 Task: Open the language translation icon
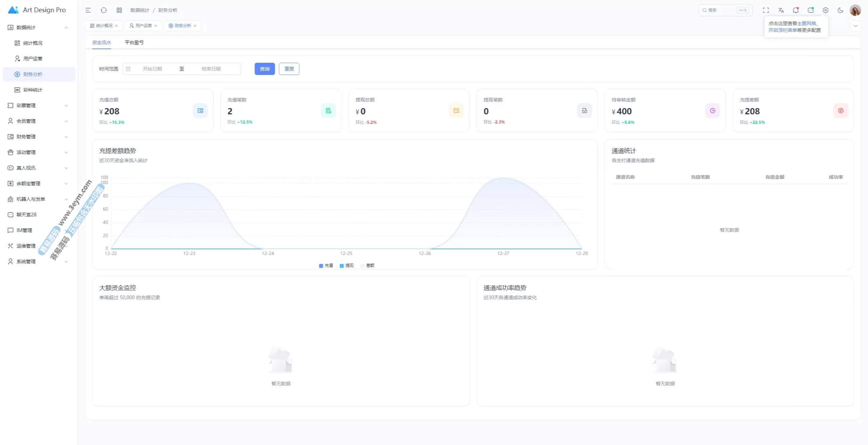[x=781, y=10]
